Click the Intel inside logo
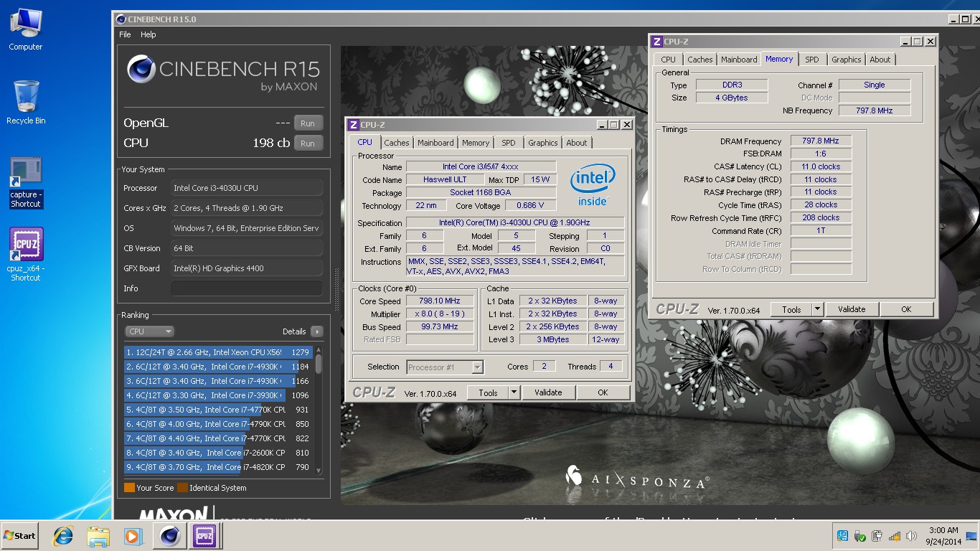 coord(593,185)
